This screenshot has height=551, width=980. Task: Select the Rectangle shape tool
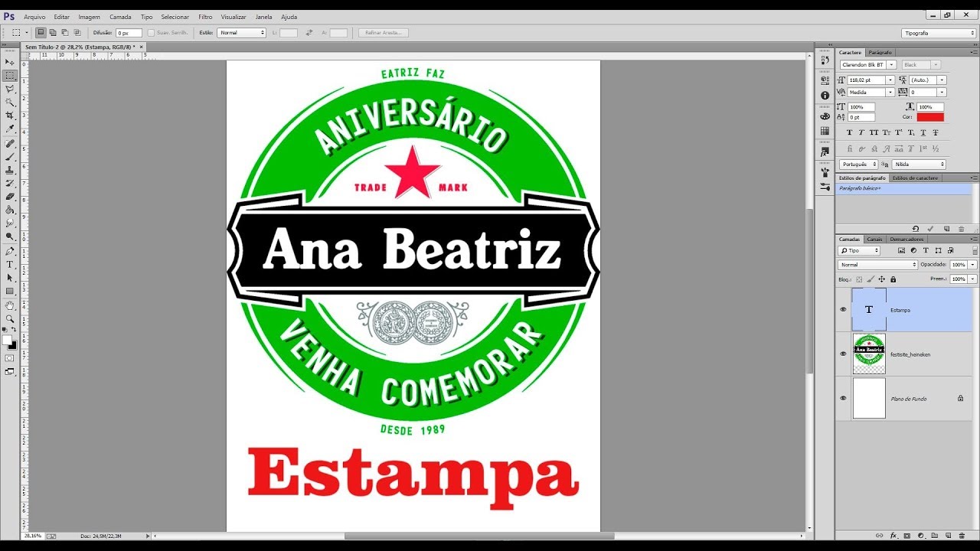point(10,292)
